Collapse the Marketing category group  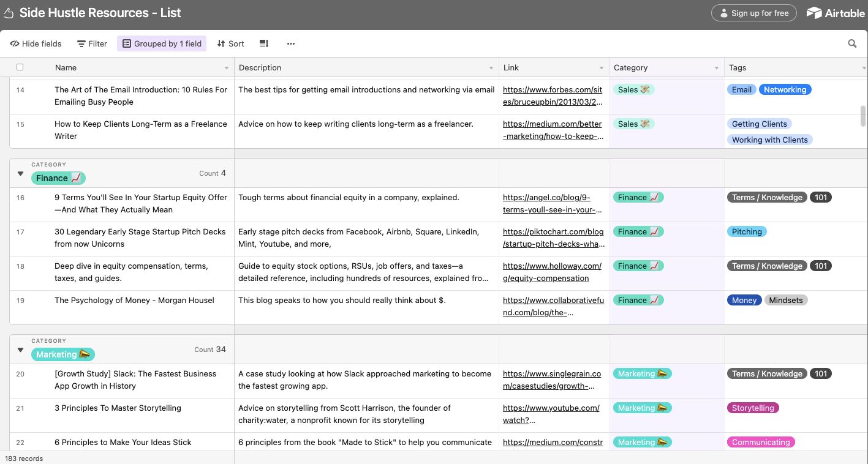[x=20, y=350]
